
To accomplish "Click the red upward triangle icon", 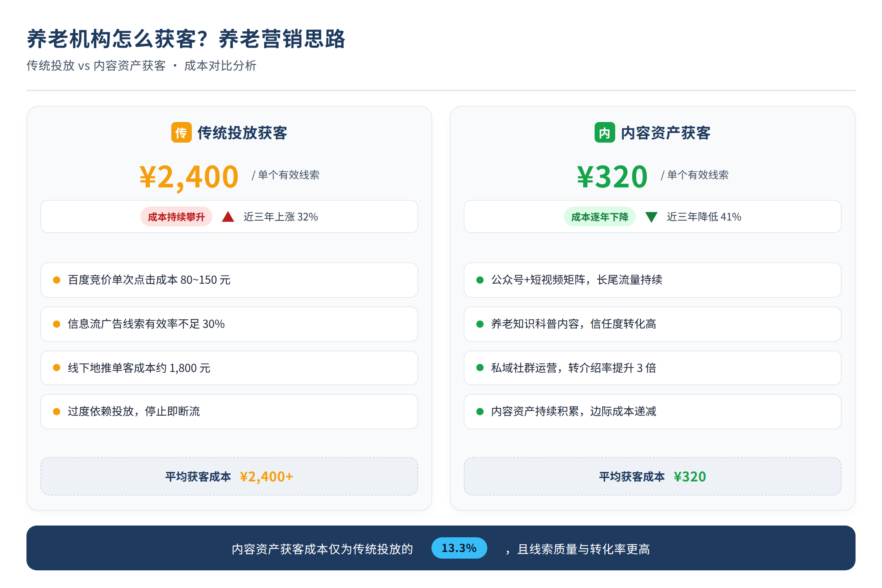I will click(228, 217).
